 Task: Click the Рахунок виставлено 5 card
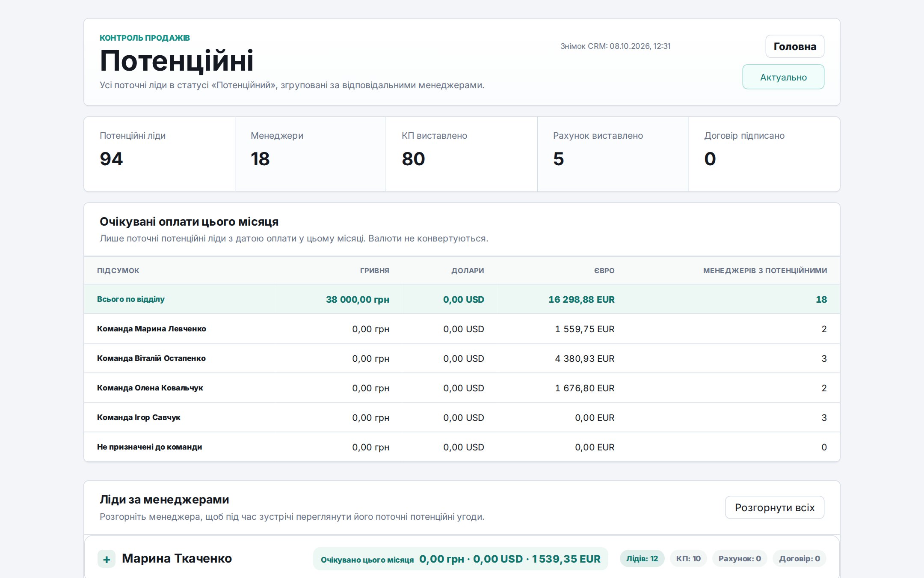[613, 154]
